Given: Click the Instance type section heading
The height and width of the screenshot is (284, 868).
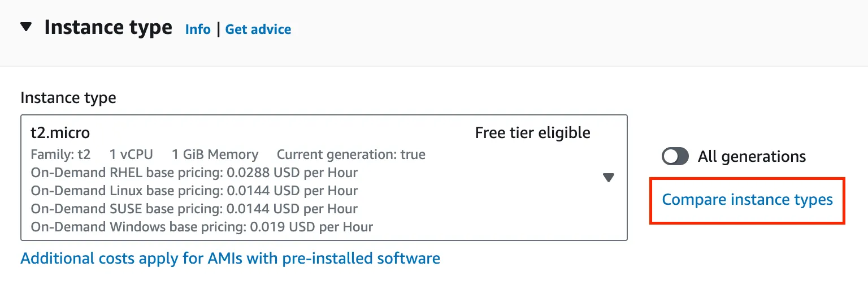Looking at the screenshot, I should click(108, 27).
